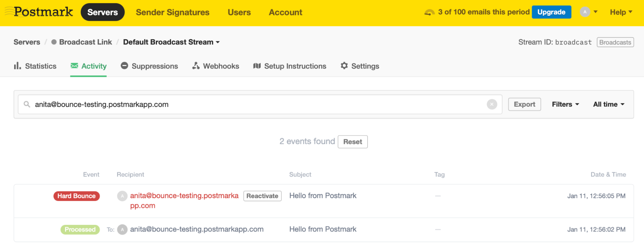This screenshot has width=644, height=251.
Task: Click avatar beside Hard Bounce recipient
Action: pyautogui.click(x=122, y=196)
